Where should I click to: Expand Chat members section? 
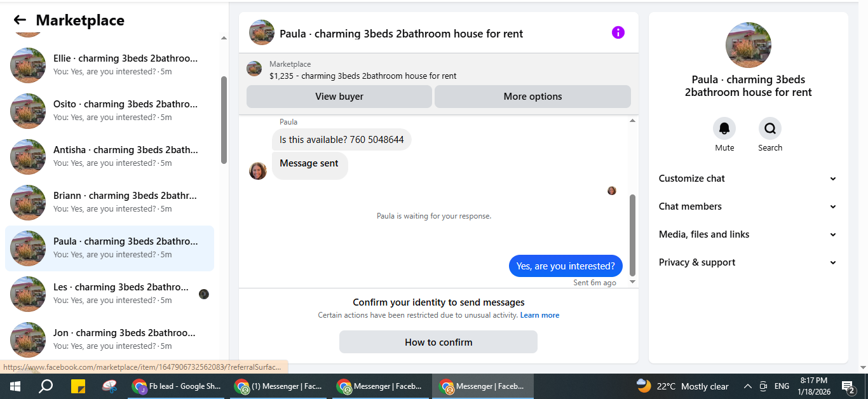coord(748,206)
